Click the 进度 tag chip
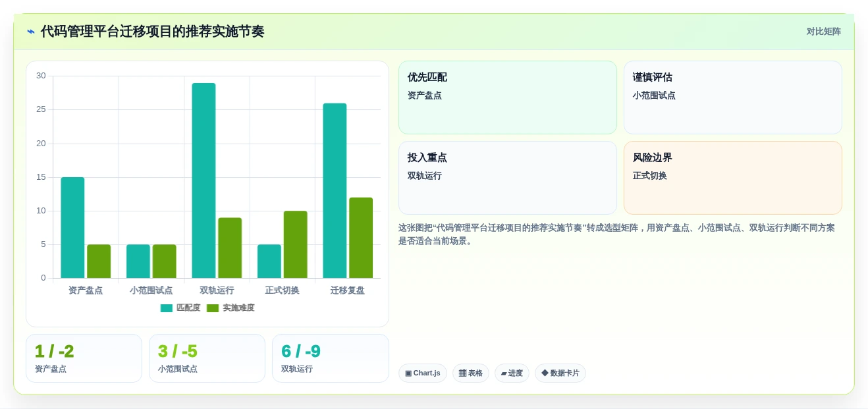 coord(512,373)
